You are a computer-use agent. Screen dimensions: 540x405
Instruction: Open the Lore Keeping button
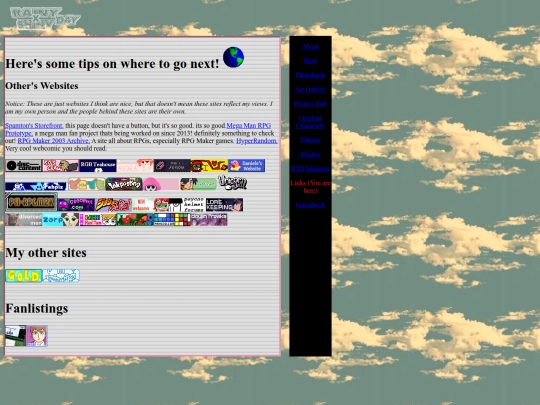224,205
